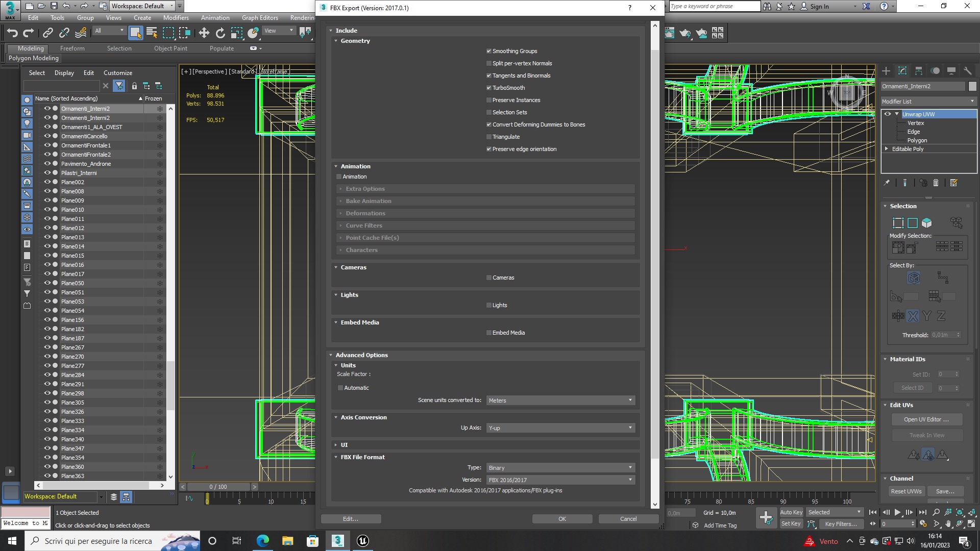Expand Editable Poly in modifier stack

[x=887, y=149]
